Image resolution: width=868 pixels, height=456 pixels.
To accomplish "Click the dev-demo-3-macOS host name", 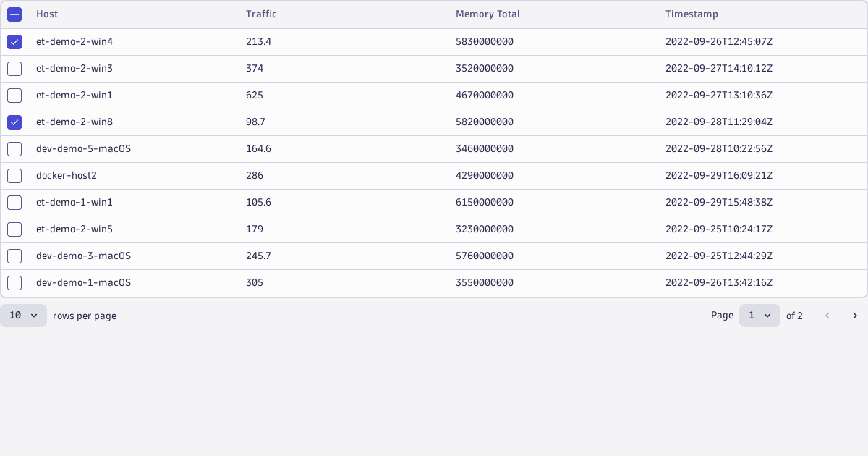I will tap(83, 256).
